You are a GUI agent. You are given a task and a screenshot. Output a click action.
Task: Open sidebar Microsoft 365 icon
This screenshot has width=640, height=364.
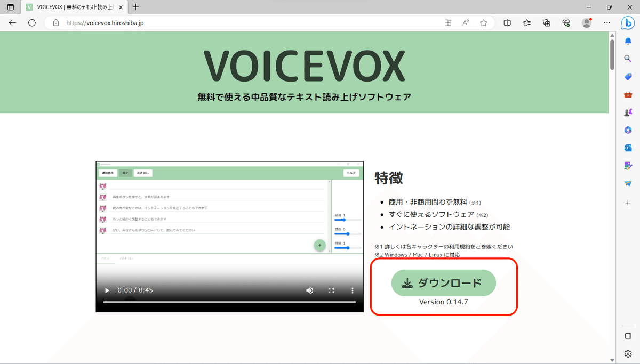[628, 130]
